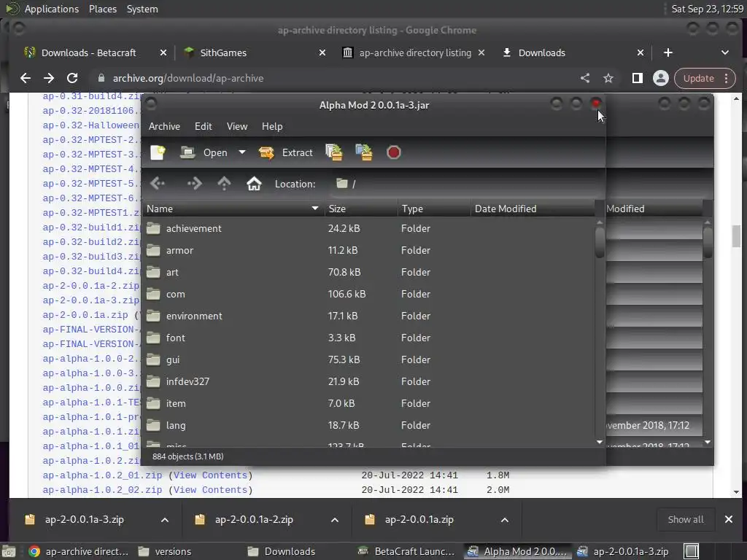
Task: Click the go up one level arrow
Action: 224,183
